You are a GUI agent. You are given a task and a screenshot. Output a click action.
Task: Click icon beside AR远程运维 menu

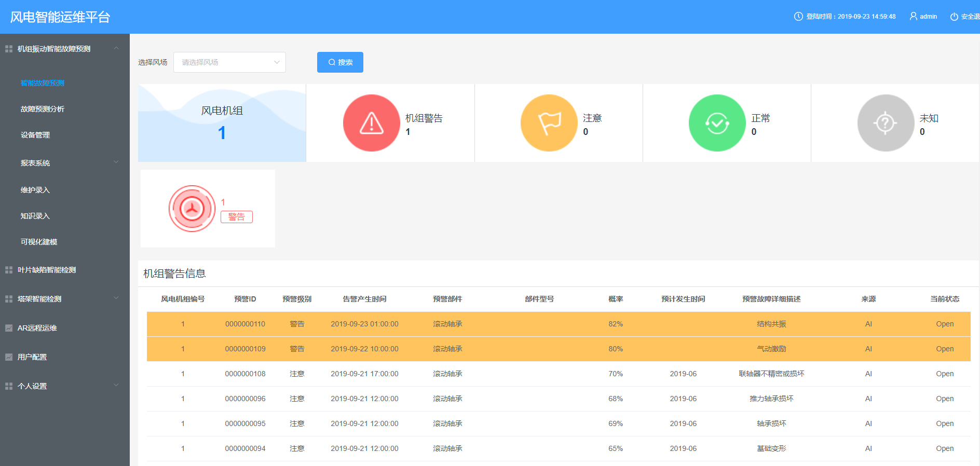9,328
